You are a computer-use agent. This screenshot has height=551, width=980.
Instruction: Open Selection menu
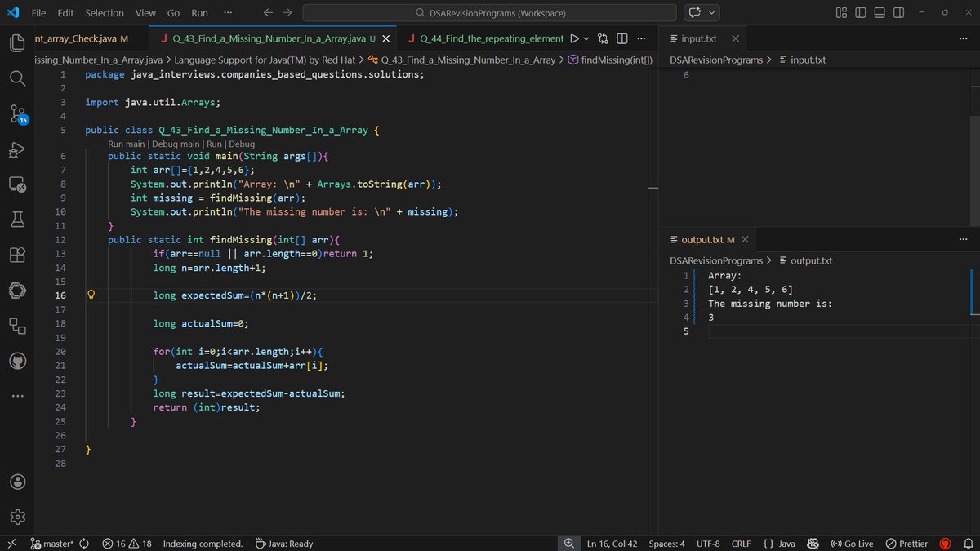point(105,13)
